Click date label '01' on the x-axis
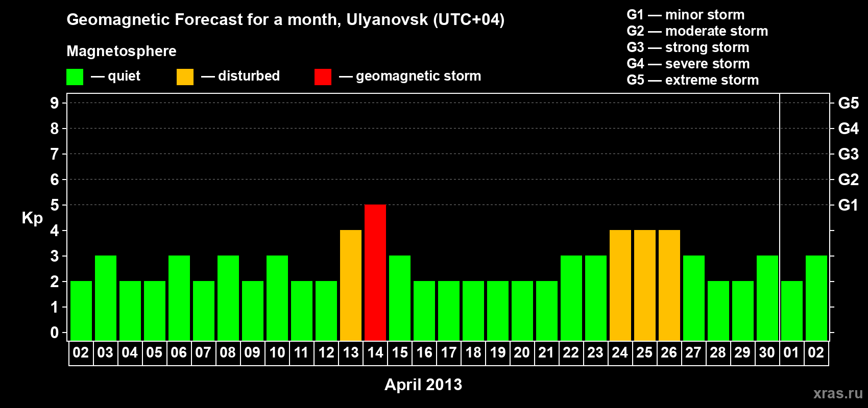868x408 pixels. tap(791, 352)
